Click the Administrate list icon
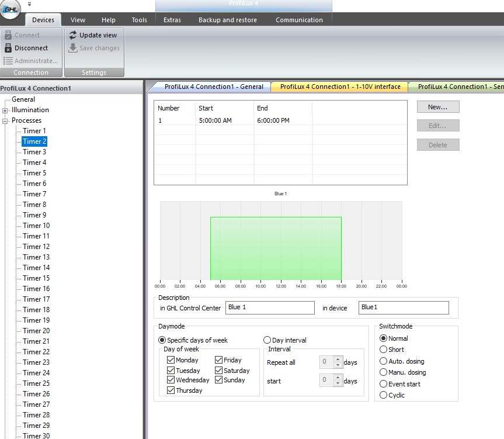Viewport: 504px width, 439px height. [x=8, y=61]
